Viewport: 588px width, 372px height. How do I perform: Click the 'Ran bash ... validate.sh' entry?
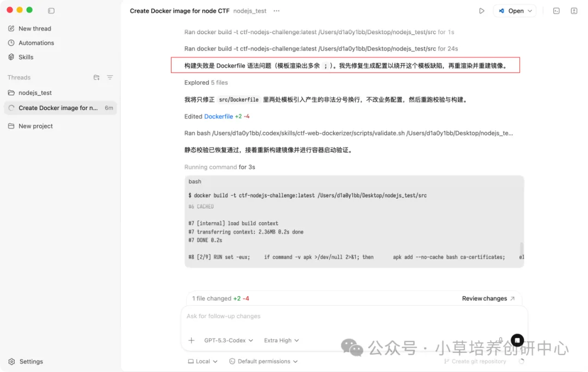[349, 133]
